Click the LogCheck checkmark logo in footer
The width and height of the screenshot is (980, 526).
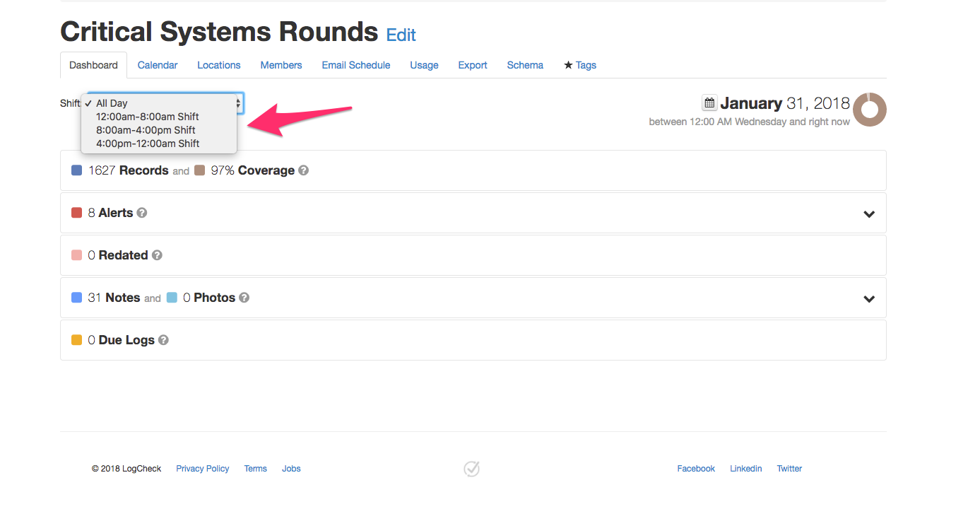point(472,469)
